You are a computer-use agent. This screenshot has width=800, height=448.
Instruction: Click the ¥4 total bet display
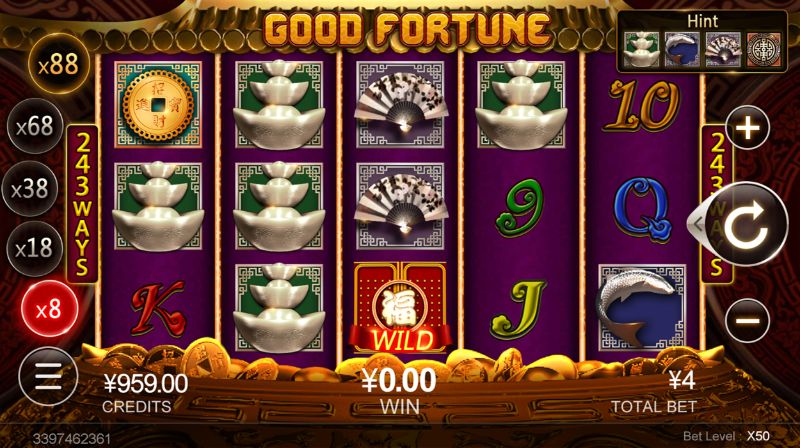tap(682, 381)
